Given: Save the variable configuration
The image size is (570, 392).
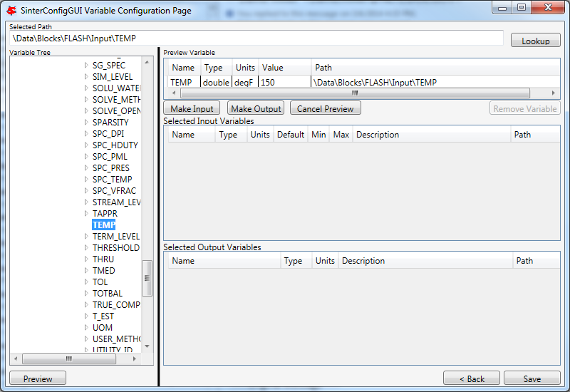Looking at the screenshot, I should (x=532, y=378).
